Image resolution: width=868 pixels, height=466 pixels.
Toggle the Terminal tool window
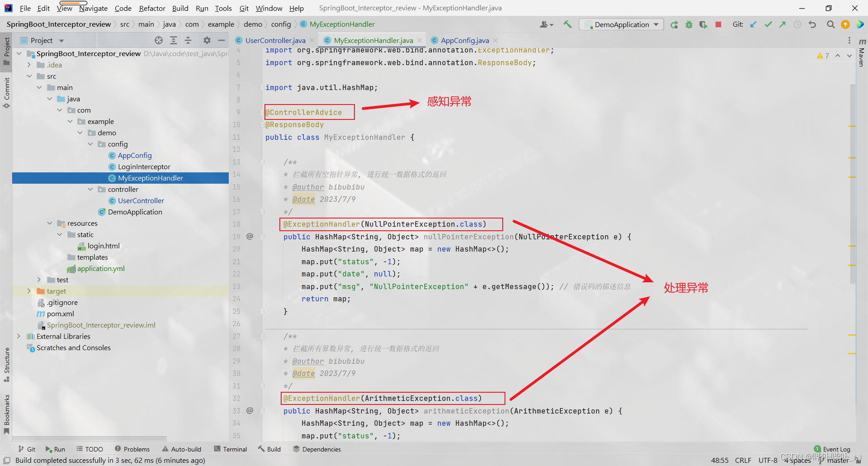(231, 449)
